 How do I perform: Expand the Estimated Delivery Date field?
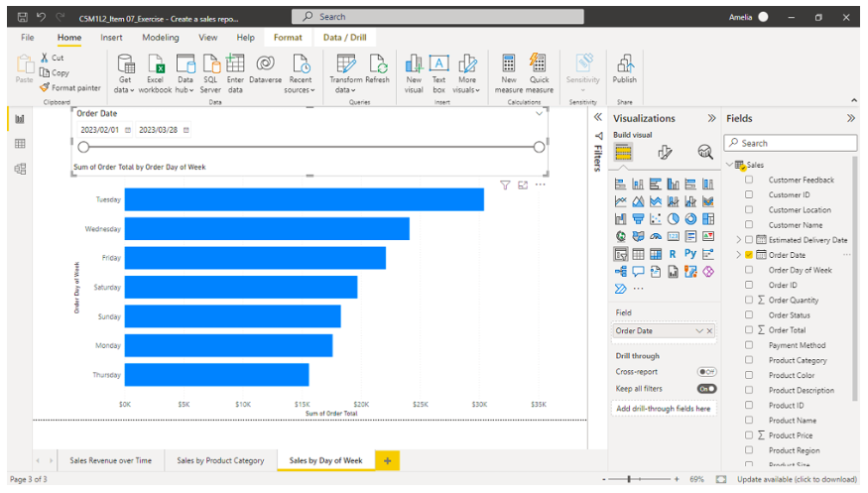click(x=737, y=240)
